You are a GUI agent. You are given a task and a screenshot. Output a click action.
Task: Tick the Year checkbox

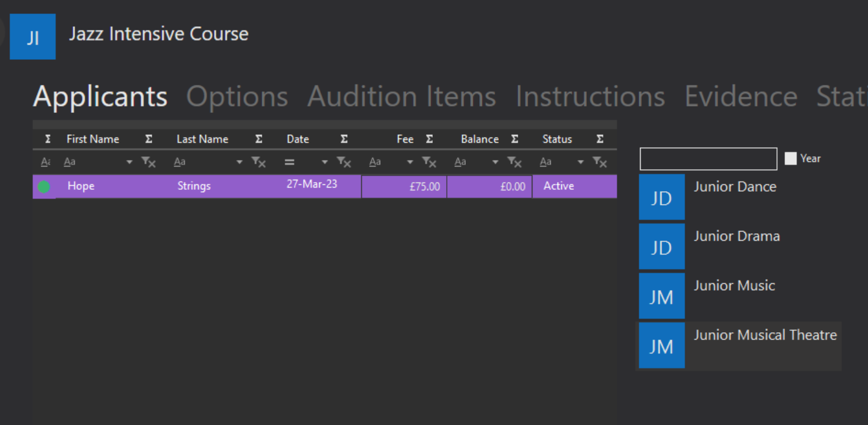pos(790,159)
